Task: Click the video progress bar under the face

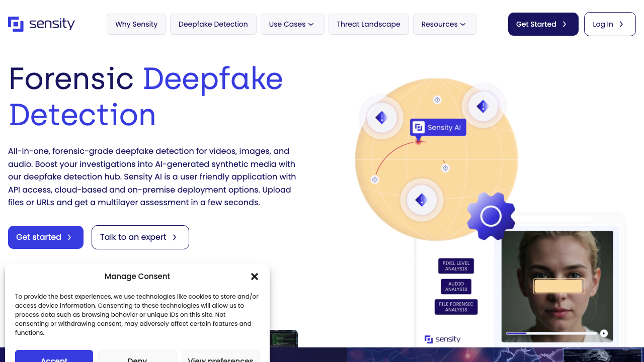Action: click(x=551, y=333)
